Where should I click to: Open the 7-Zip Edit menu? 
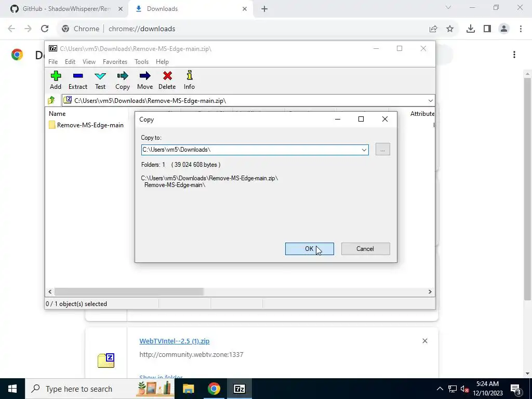(70, 62)
